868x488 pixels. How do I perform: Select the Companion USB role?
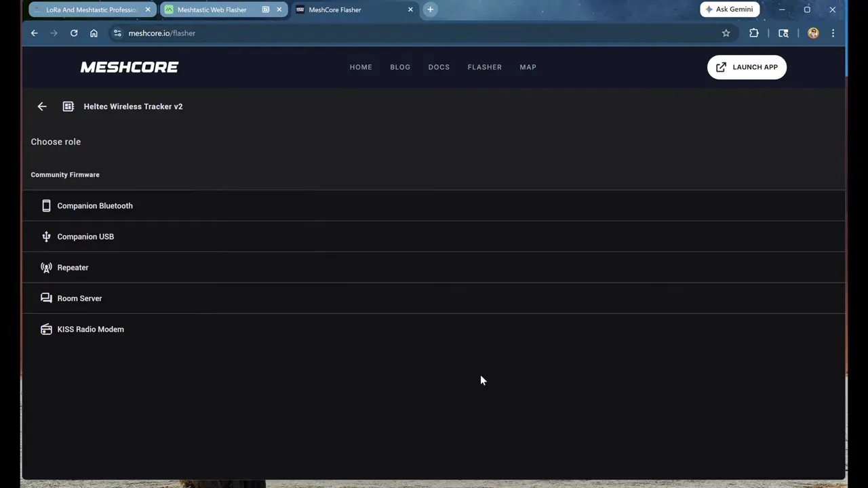[434, 237]
